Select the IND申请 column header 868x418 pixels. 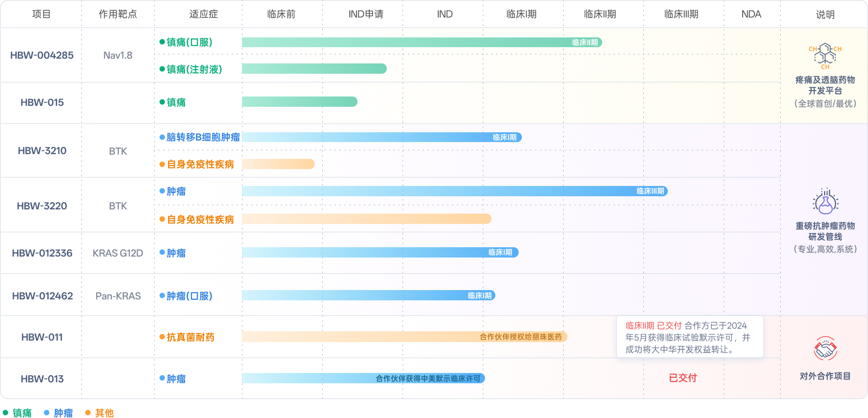[366, 14]
